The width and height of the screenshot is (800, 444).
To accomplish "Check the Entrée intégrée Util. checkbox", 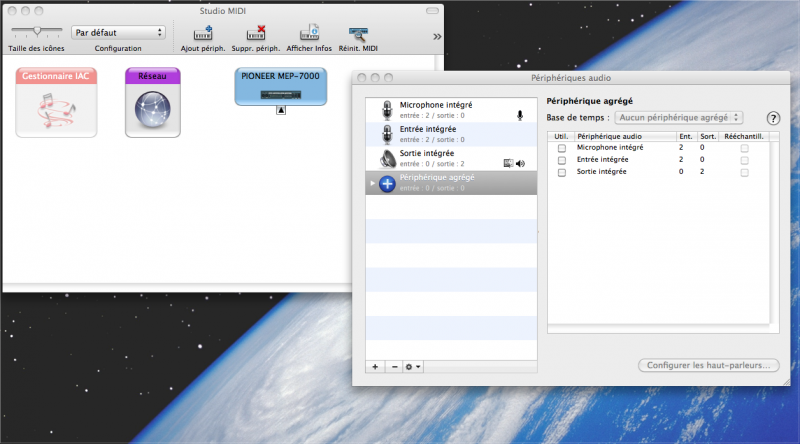I will (x=562, y=160).
